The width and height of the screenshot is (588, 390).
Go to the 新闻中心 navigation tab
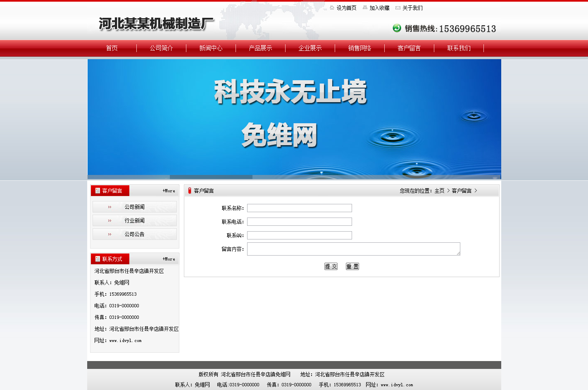coord(211,48)
